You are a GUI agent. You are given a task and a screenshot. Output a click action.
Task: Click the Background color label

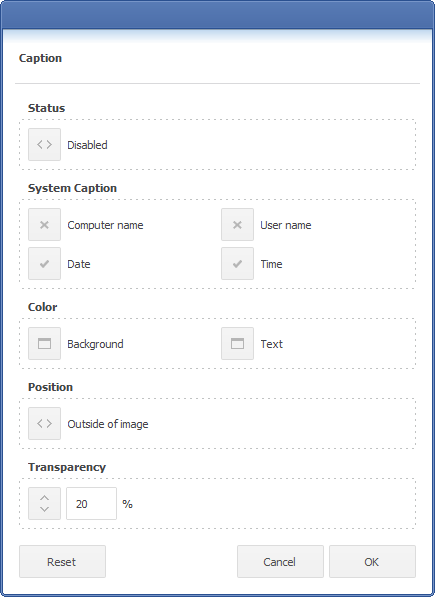(x=95, y=344)
